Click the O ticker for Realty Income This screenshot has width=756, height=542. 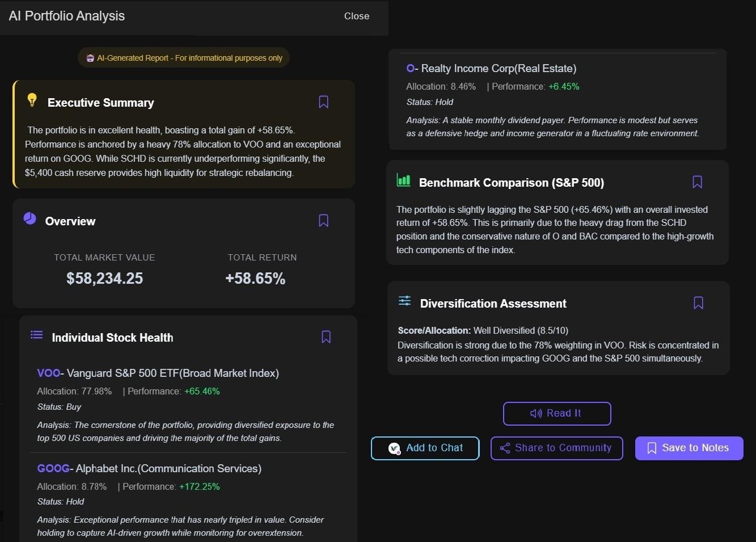pyautogui.click(x=410, y=69)
